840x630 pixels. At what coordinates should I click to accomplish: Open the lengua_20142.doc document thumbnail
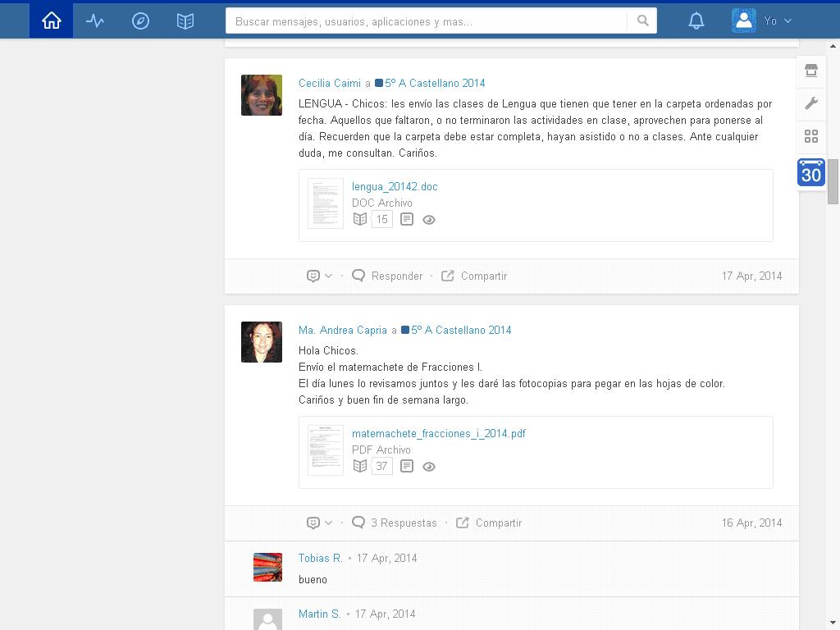325,203
